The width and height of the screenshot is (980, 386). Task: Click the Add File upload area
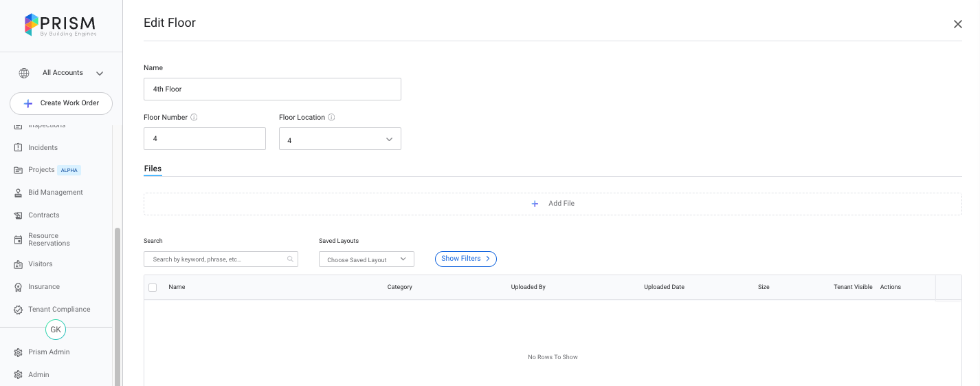[x=552, y=204]
